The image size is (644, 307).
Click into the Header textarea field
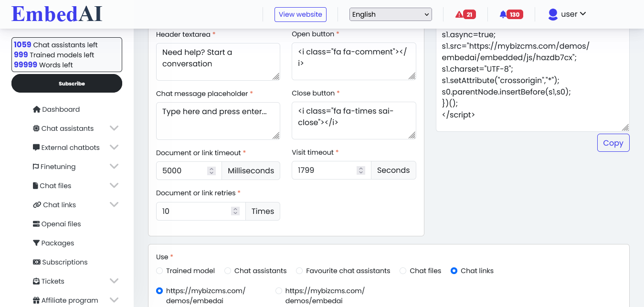click(218, 62)
